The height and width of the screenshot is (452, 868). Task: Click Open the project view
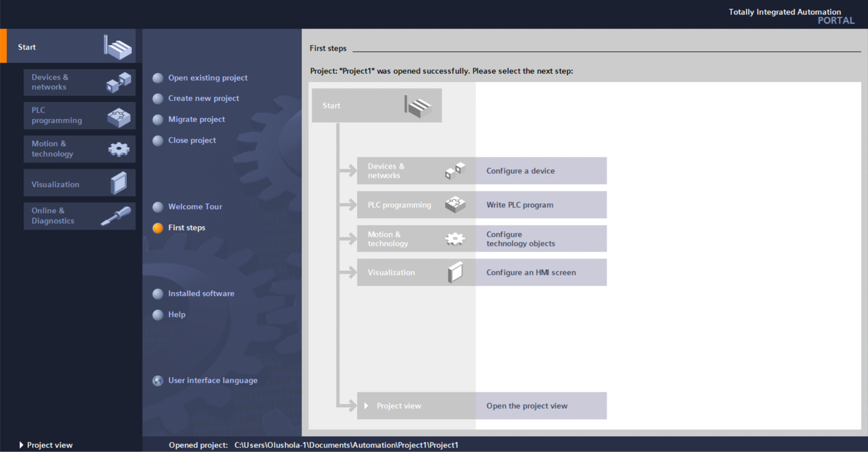[541, 406]
